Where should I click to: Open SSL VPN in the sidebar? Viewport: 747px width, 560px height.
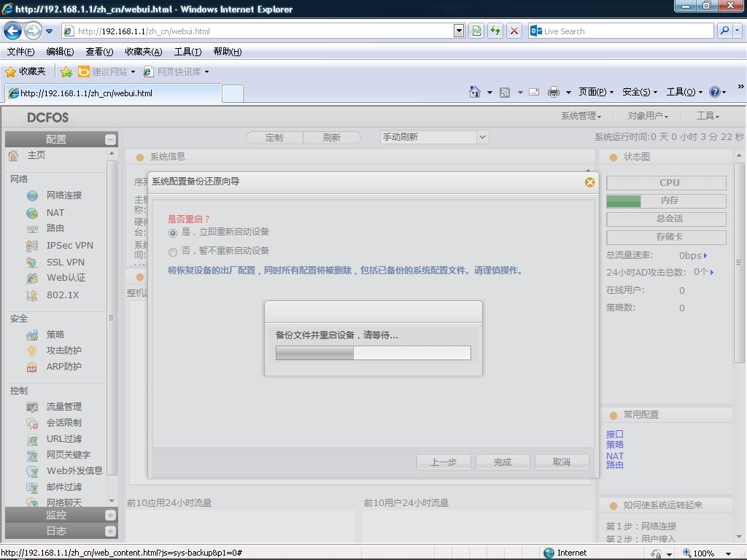[x=65, y=262]
